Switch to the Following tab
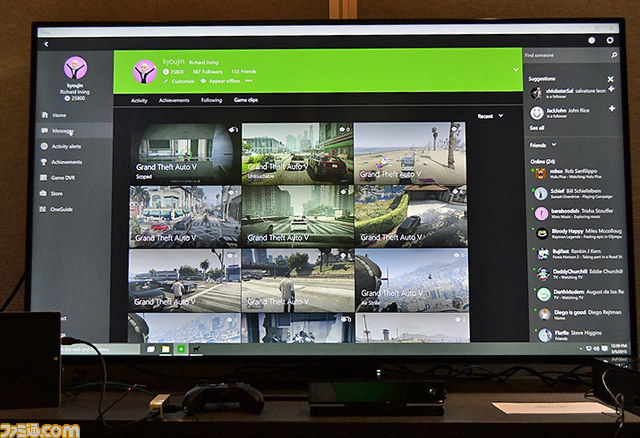640x438 pixels. [211, 100]
